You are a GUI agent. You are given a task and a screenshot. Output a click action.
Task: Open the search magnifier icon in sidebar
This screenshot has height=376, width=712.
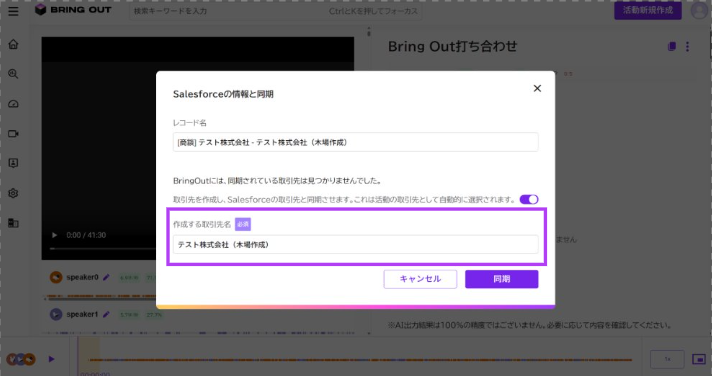13,74
